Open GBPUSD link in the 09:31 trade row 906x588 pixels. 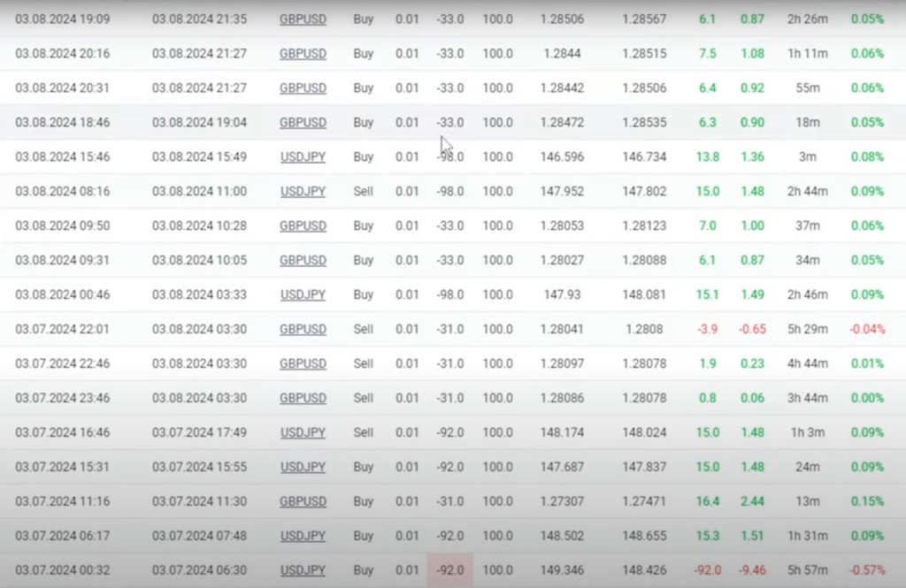click(x=303, y=260)
